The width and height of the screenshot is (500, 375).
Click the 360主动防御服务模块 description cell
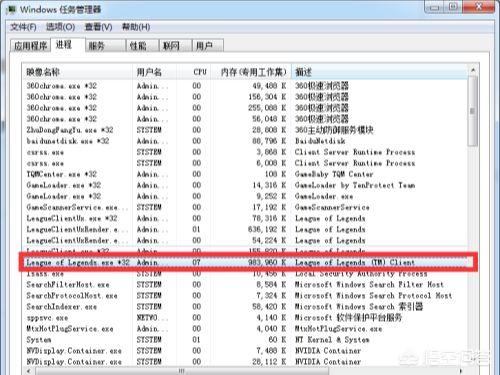(x=334, y=130)
